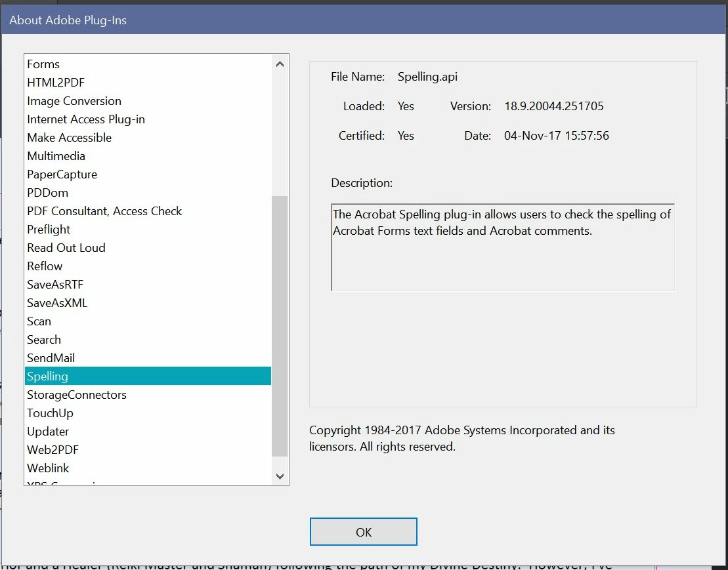Select Read Out Loud plug-in
The width and height of the screenshot is (728, 570).
tap(148, 248)
